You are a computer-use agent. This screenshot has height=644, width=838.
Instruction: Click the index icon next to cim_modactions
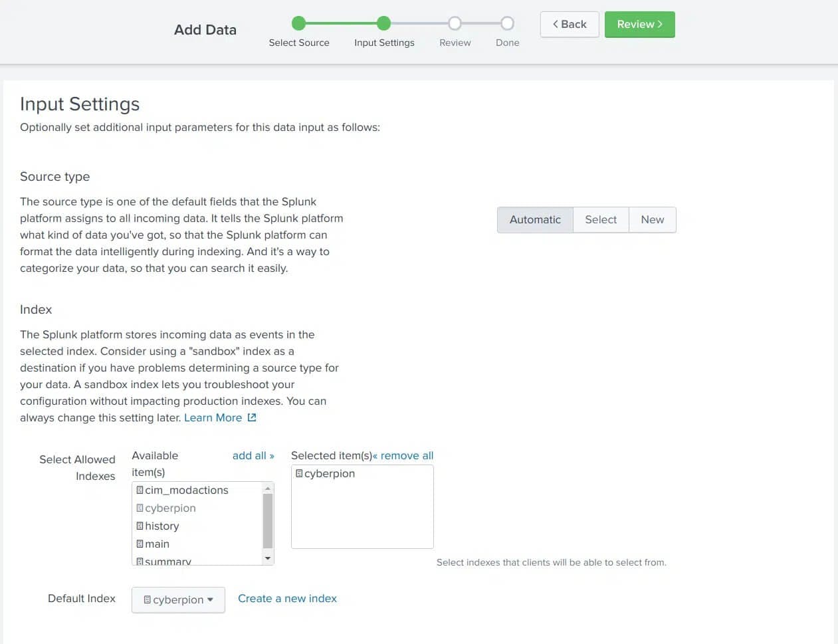click(140, 490)
